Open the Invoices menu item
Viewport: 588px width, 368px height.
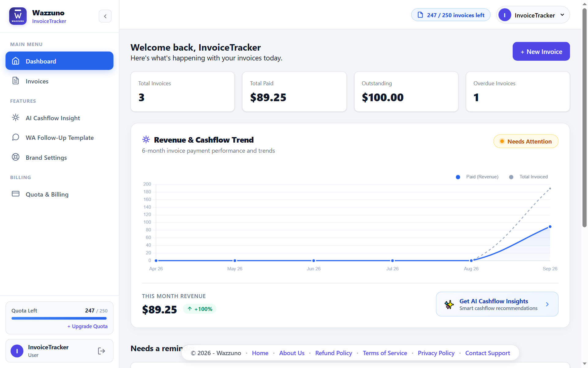pos(59,81)
